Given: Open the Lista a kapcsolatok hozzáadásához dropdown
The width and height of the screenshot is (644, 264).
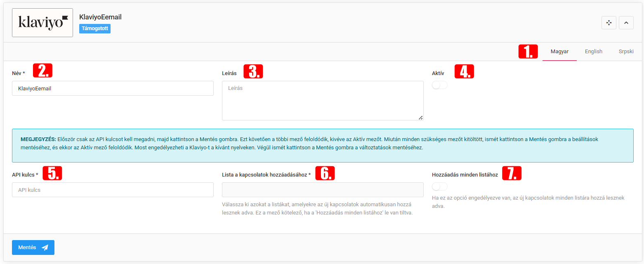Looking at the screenshot, I should [322, 190].
